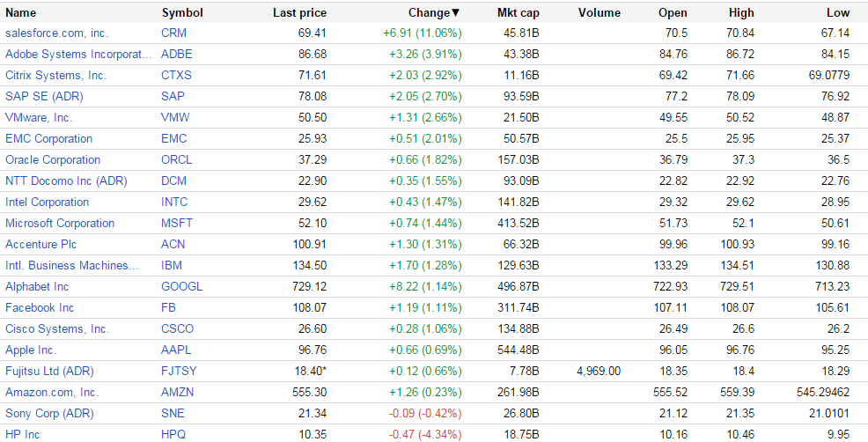Image resolution: width=868 pixels, height=442 pixels.
Task: Select the VMW symbol link
Action: (x=175, y=117)
